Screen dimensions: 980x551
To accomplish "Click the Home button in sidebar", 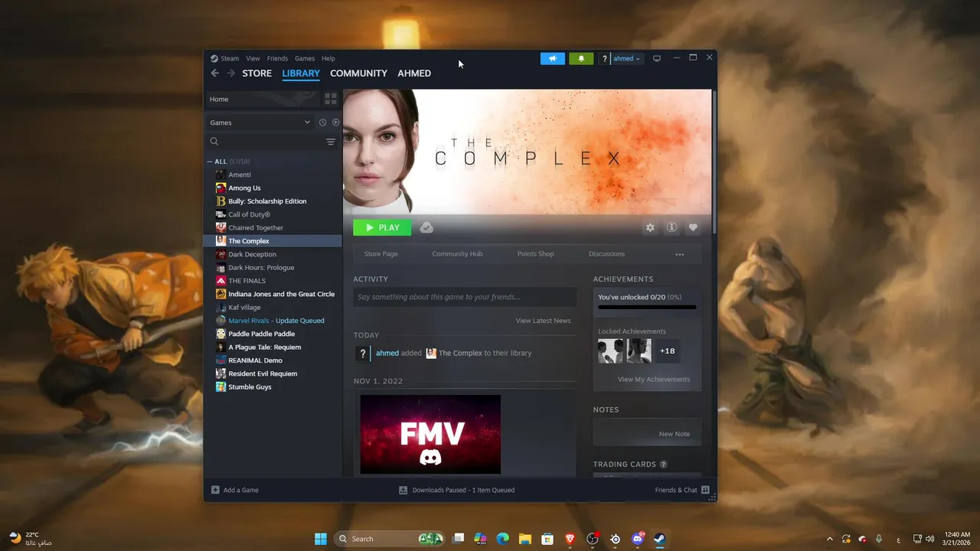I will (261, 99).
